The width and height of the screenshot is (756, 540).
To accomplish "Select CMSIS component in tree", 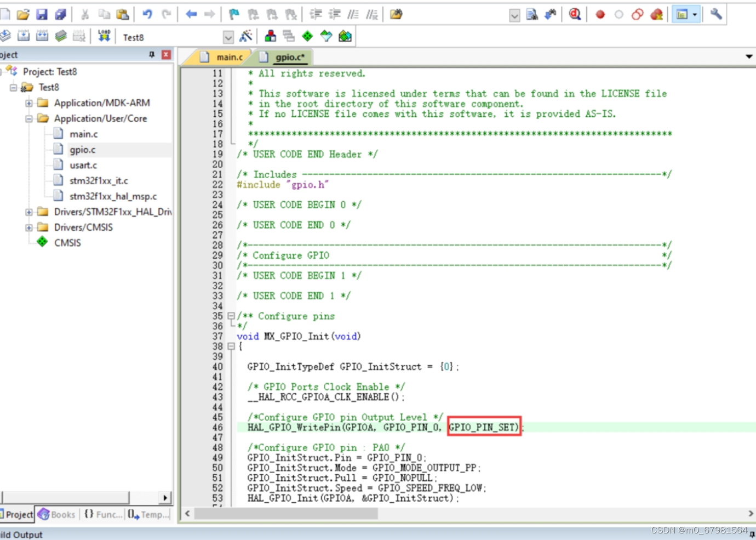I will point(67,243).
